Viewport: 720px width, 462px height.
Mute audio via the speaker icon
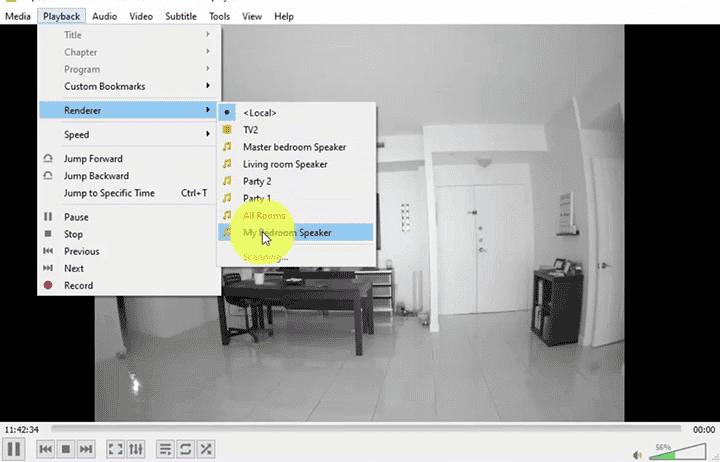pos(638,452)
